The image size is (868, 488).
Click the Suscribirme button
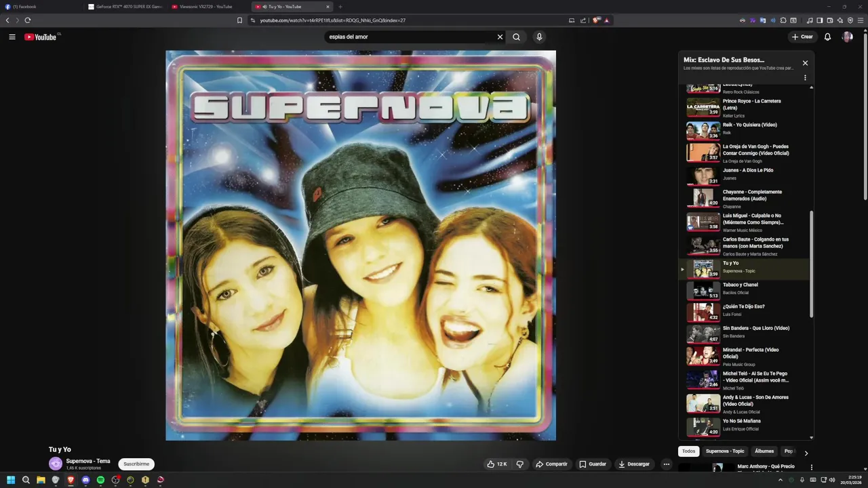[136, 464]
